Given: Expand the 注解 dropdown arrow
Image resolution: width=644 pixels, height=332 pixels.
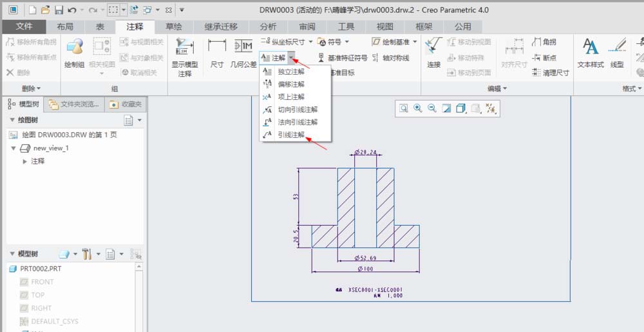Looking at the screenshot, I should tap(291, 57).
